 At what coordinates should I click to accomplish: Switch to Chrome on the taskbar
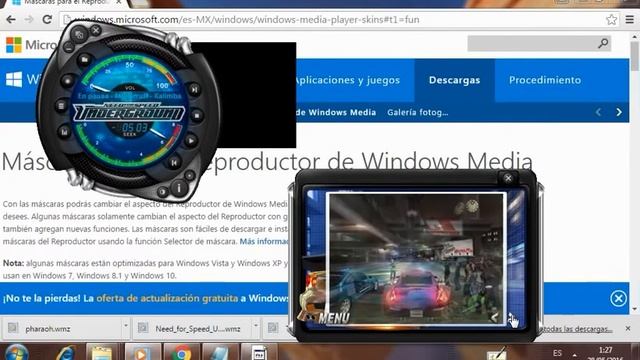182,353
